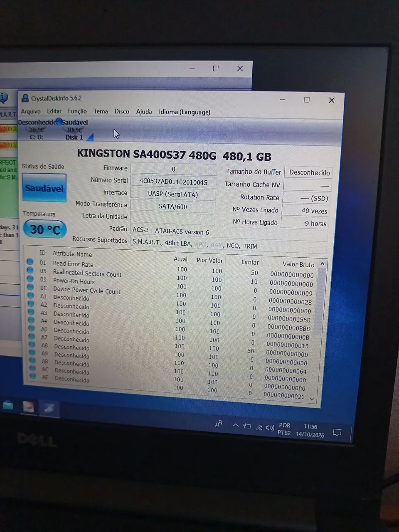This screenshot has width=399, height=532.
Task: Open the Tema menu
Action: pos(101,111)
